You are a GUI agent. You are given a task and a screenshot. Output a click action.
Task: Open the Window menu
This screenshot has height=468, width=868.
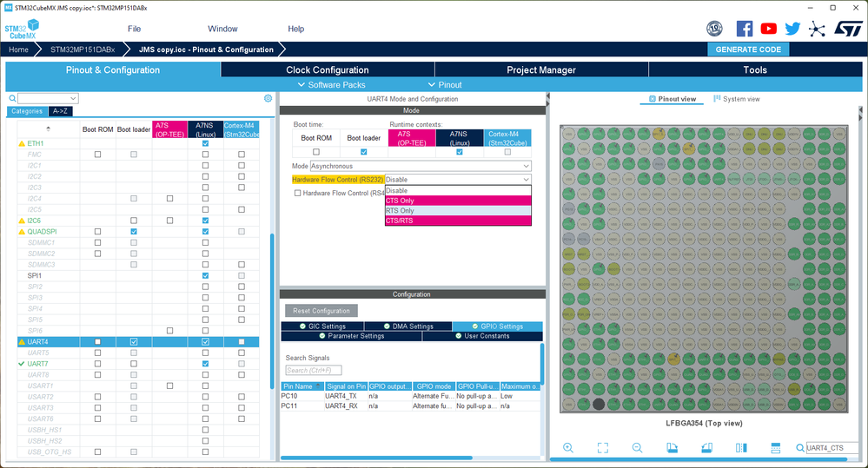pos(222,29)
